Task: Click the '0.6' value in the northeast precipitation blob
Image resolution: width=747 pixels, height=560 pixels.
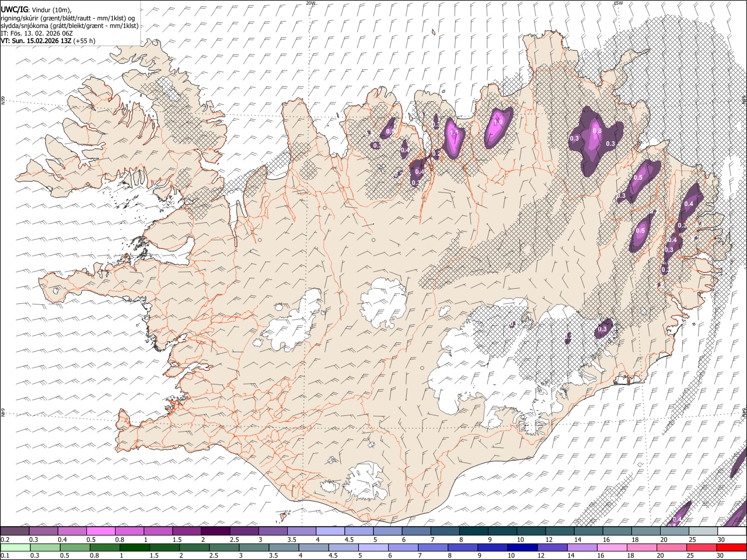Action: (597, 131)
